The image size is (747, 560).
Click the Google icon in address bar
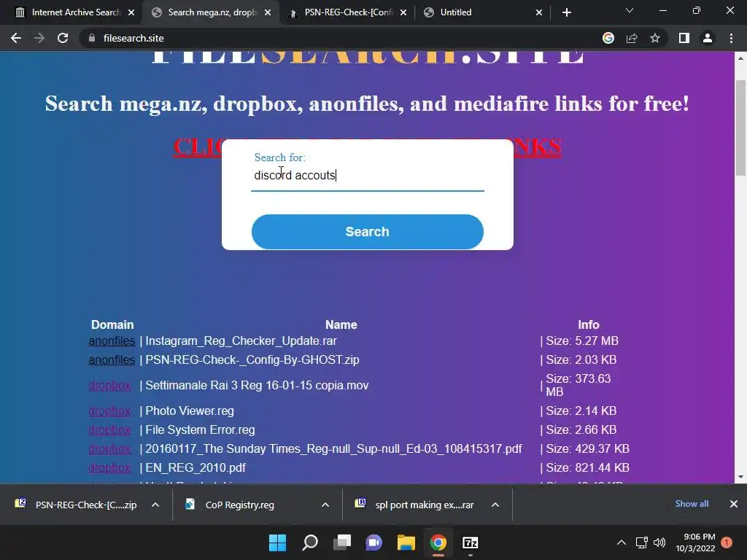tap(608, 38)
